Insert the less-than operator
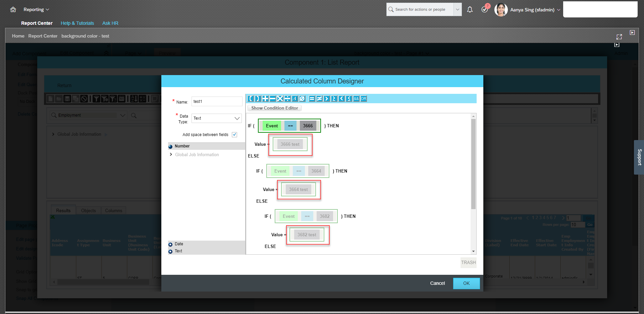 click(341, 99)
